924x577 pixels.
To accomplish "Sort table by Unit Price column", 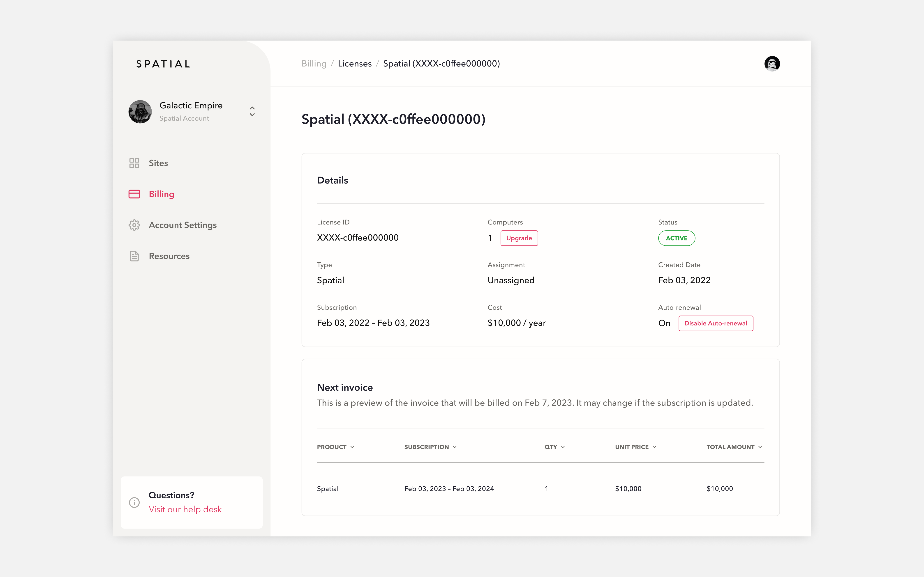I will [x=635, y=447].
